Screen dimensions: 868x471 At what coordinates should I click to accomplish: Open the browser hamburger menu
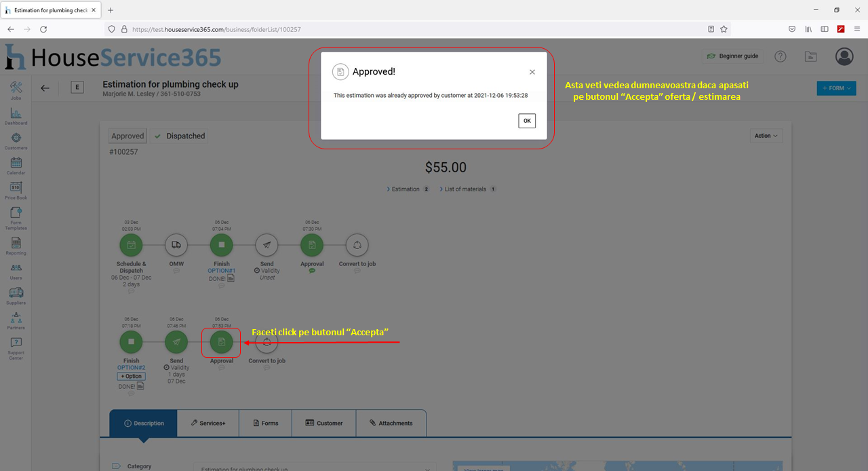[x=857, y=29]
